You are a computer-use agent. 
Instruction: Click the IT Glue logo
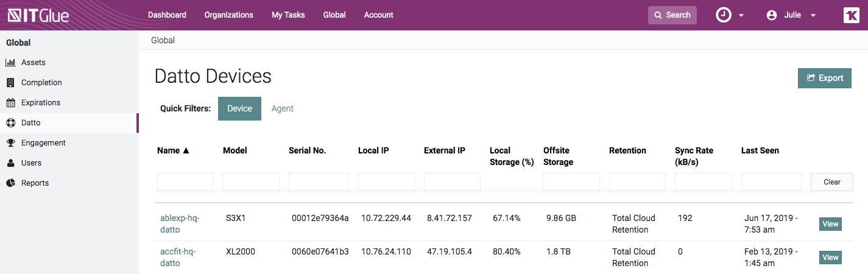point(38,15)
